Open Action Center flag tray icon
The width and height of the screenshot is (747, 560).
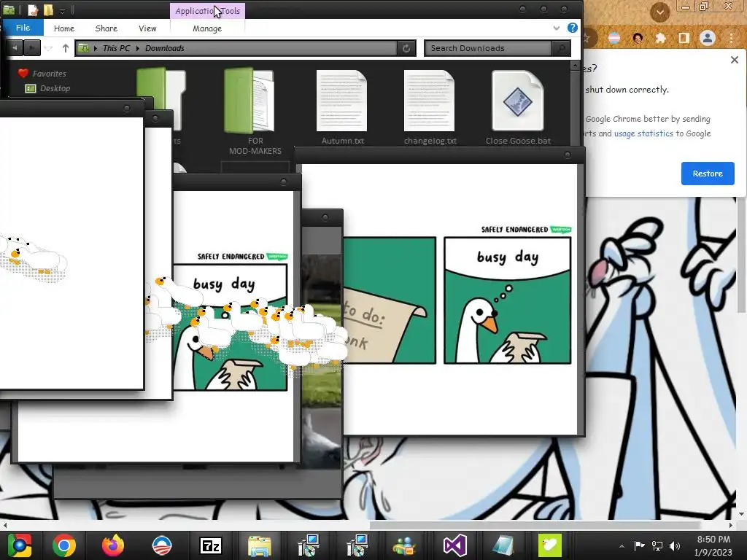(639, 545)
